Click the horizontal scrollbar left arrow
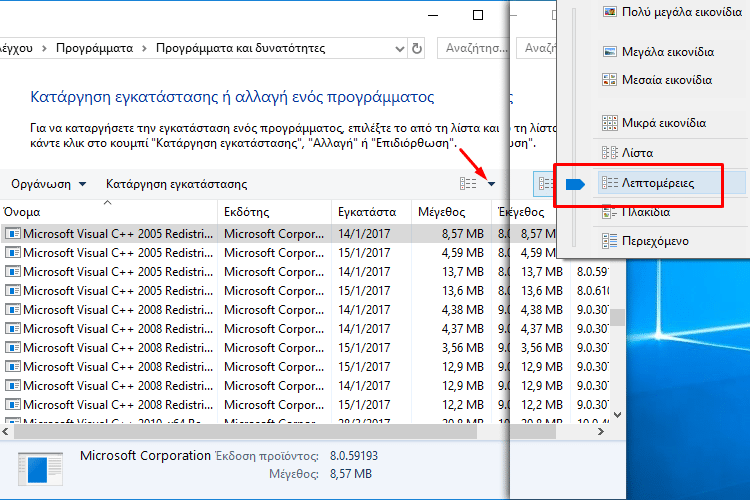Viewport: 750px width, 500px height. point(6,432)
